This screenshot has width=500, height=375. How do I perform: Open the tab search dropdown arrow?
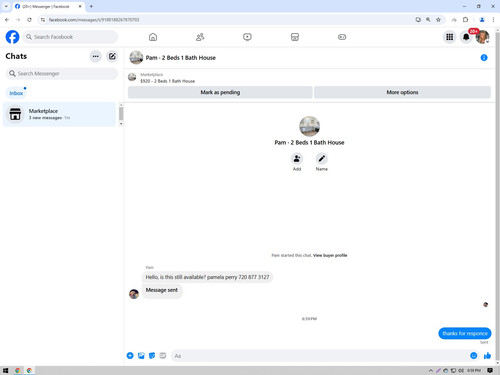click(6, 6)
